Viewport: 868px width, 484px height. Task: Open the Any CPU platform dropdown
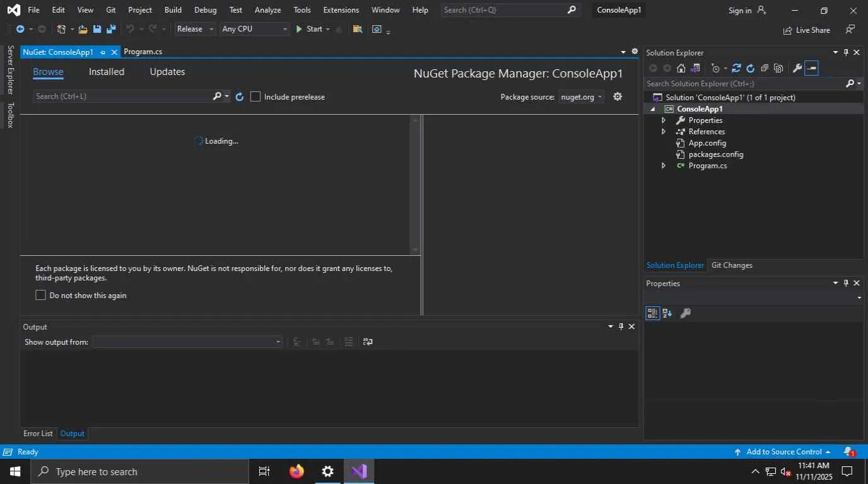pos(255,29)
